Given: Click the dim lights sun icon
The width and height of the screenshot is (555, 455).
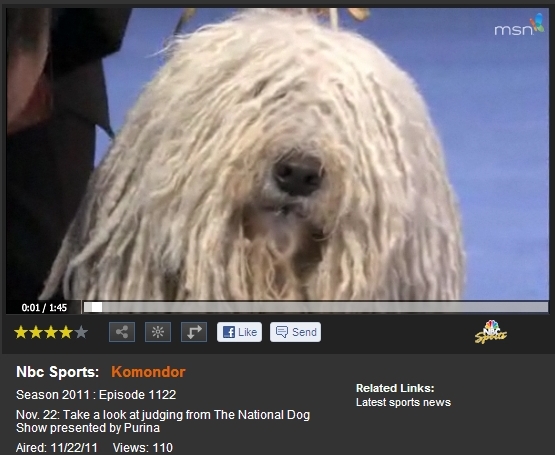Looking at the screenshot, I should 158,332.
